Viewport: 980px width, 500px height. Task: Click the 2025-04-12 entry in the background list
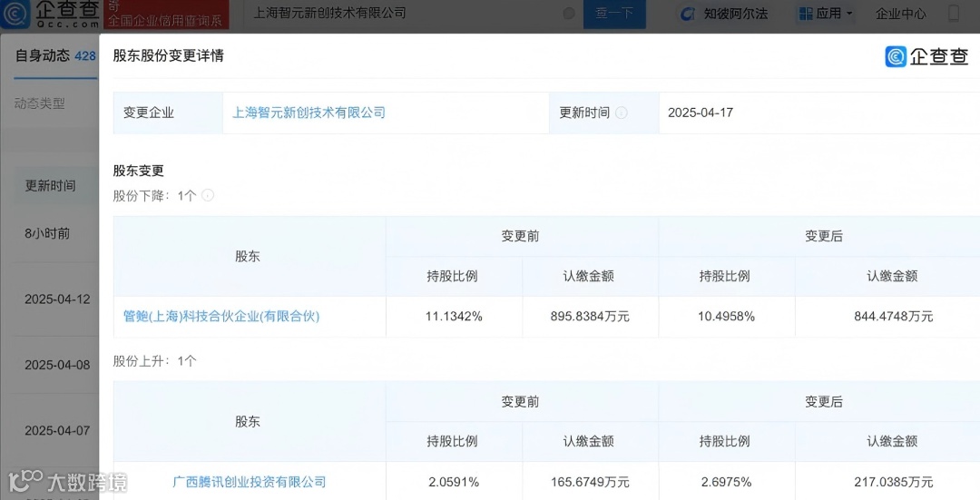57,299
